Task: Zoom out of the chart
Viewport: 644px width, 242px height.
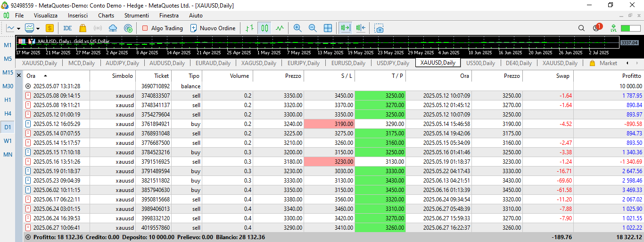Action: pos(313,28)
